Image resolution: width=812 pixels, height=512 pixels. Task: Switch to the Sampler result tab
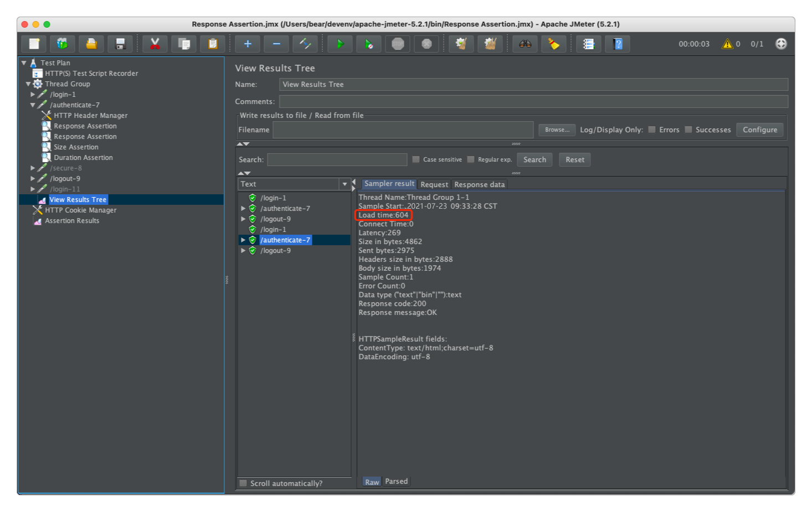coord(389,184)
